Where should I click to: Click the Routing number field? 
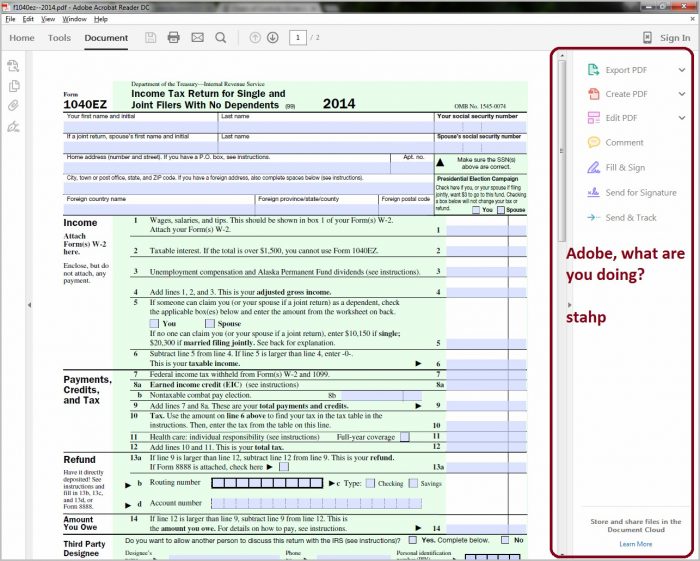(x=267, y=483)
